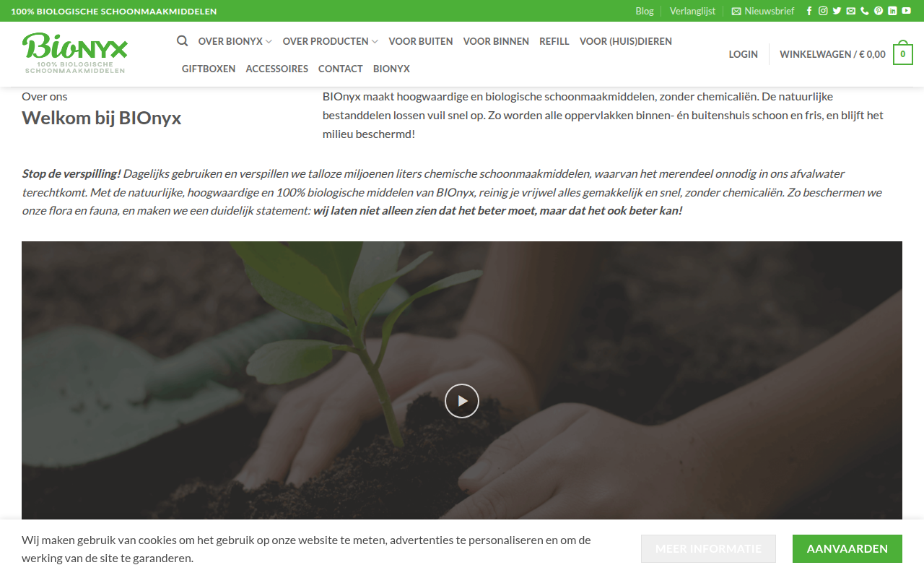This screenshot has width=924, height=578.
Task: Open the Voor Binnen menu item
Action: click(x=496, y=41)
